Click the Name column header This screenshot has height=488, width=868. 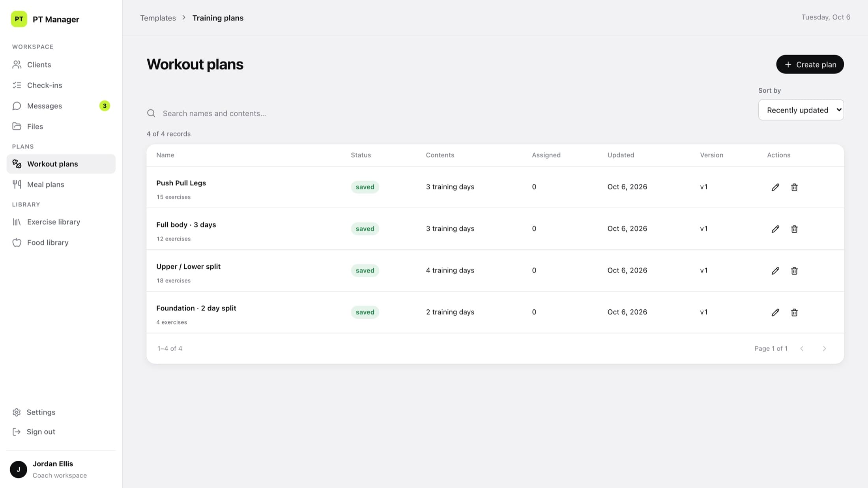point(165,155)
